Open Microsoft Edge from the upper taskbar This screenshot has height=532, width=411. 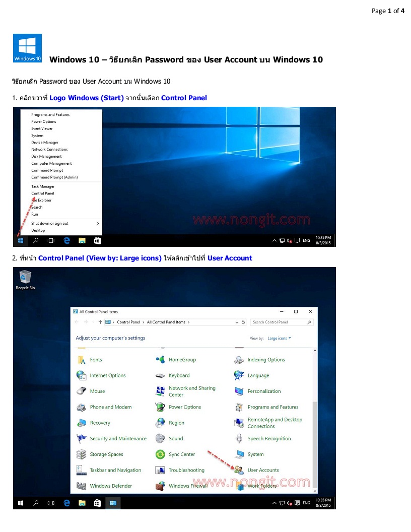(x=67, y=240)
